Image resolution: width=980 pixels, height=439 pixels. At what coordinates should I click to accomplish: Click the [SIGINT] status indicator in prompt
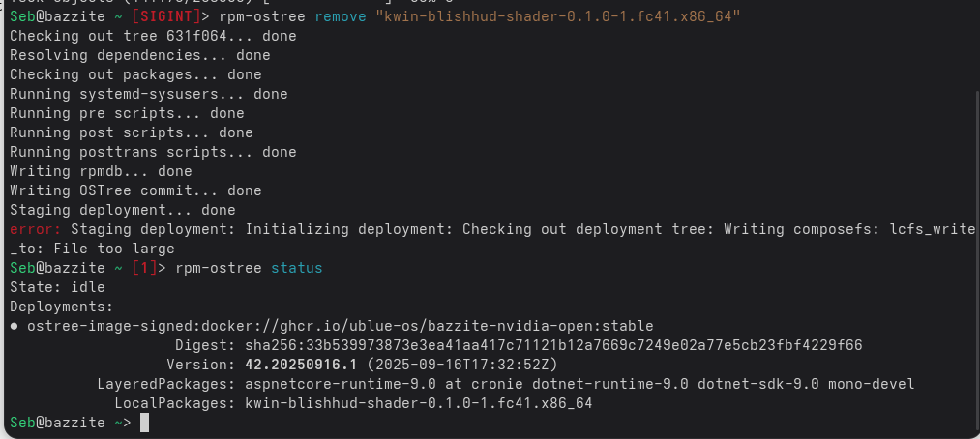pyautogui.click(x=166, y=16)
